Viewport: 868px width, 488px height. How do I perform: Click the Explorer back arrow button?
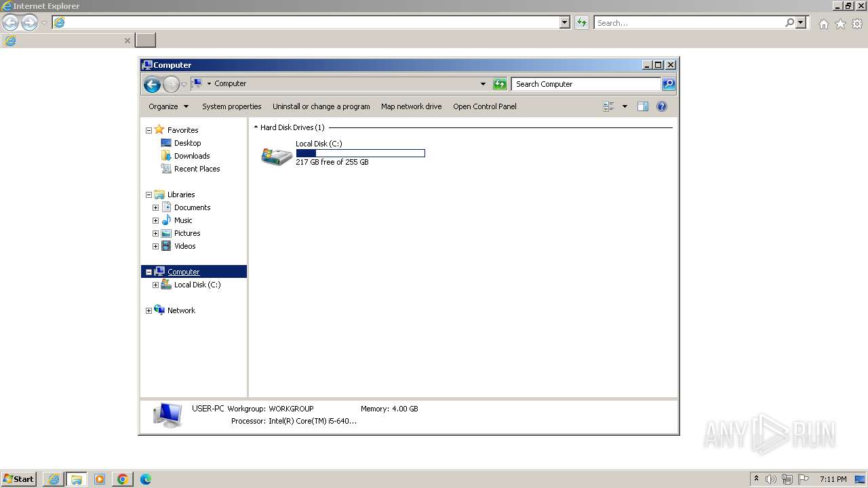152,84
